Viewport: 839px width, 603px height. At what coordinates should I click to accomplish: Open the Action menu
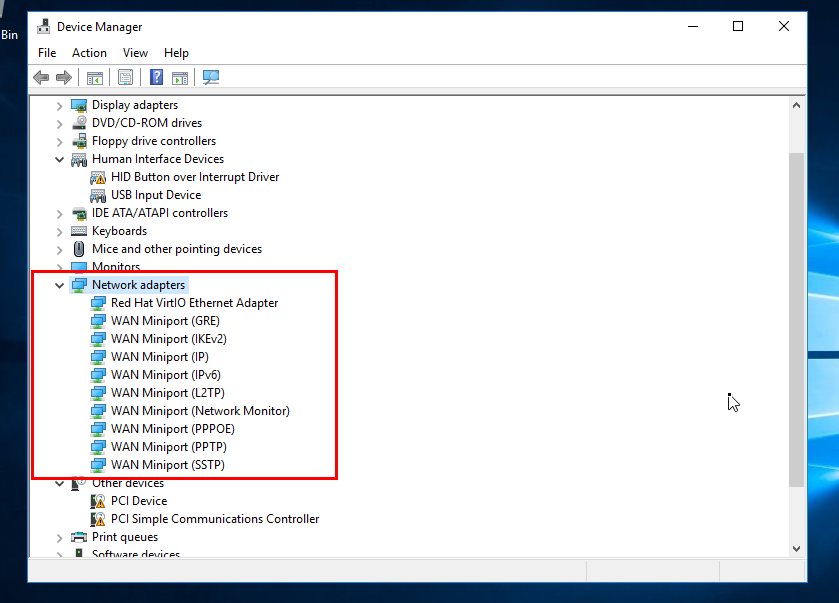coord(89,53)
